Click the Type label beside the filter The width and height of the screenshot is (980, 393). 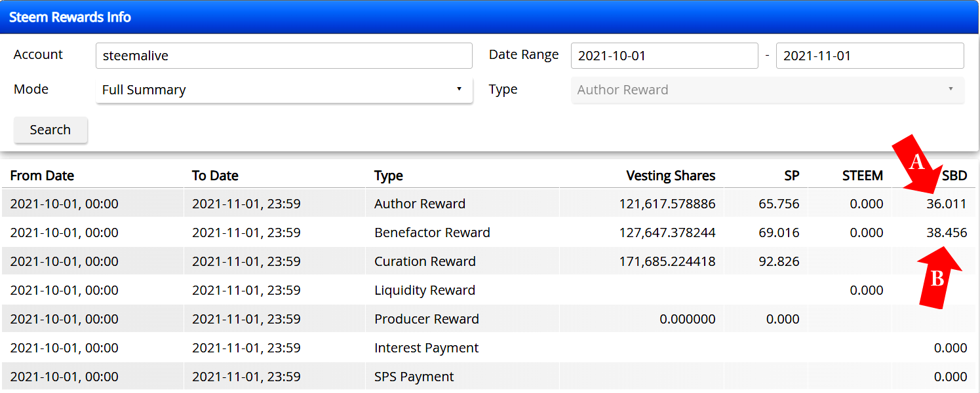(x=503, y=89)
